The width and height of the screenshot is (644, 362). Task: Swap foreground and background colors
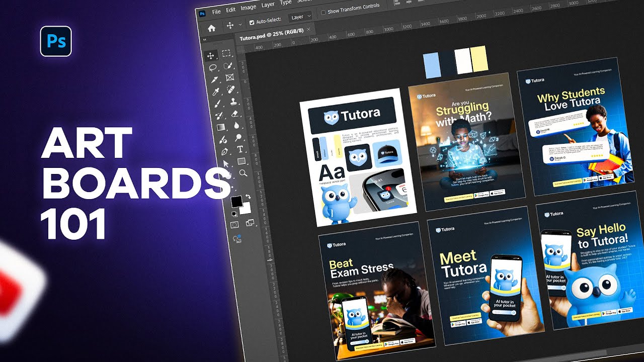(248, 198)
